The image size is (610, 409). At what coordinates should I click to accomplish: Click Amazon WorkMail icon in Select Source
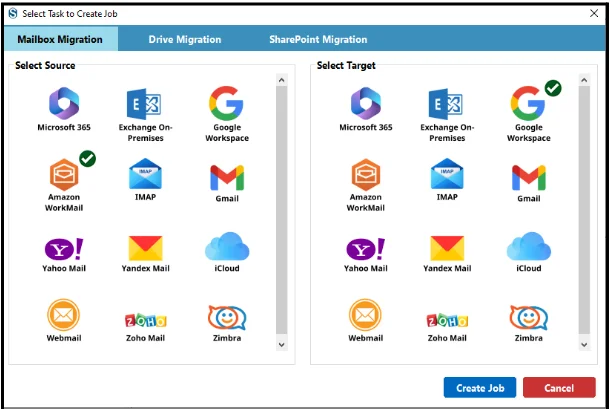[x=64, y=175]
